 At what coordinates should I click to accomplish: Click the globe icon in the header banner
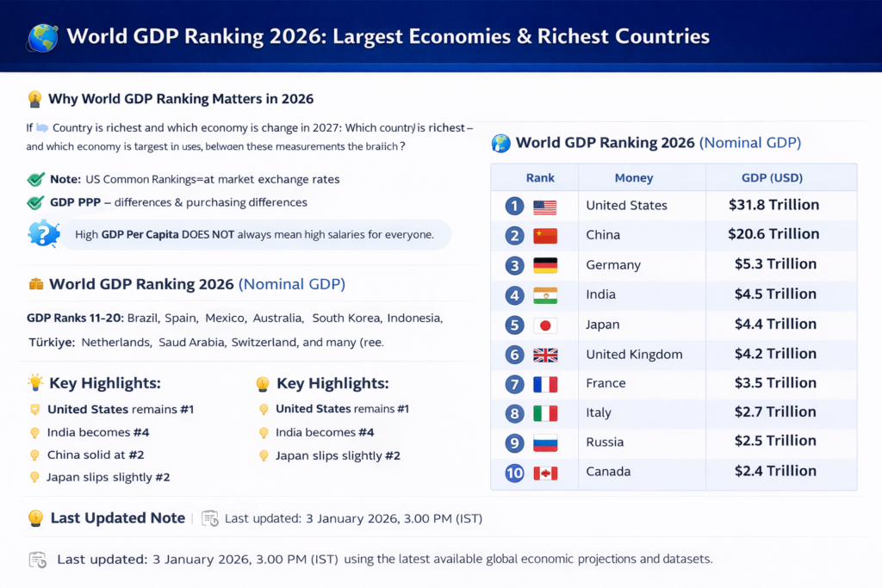tap(43, 38)
